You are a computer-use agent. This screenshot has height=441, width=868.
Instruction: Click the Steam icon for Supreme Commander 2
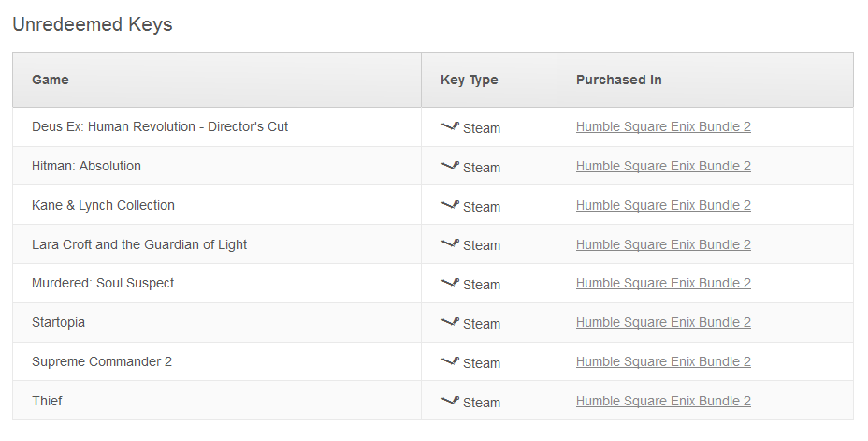(450, 361)
